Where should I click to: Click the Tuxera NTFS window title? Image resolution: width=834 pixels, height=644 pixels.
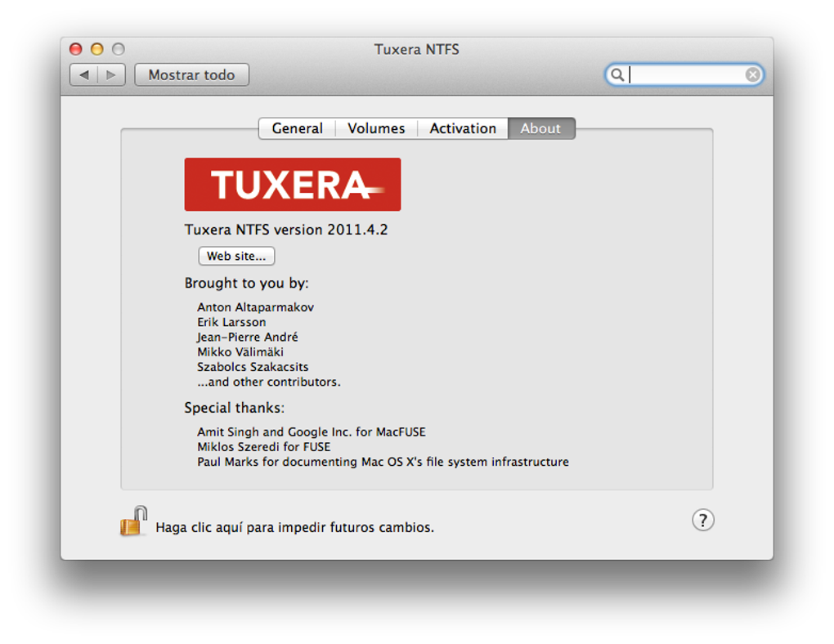pos(416,50)
